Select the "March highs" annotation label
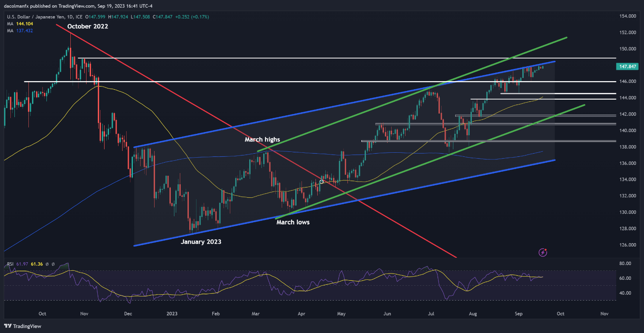This screenshot has width=644, height=333. click(262, 140)
